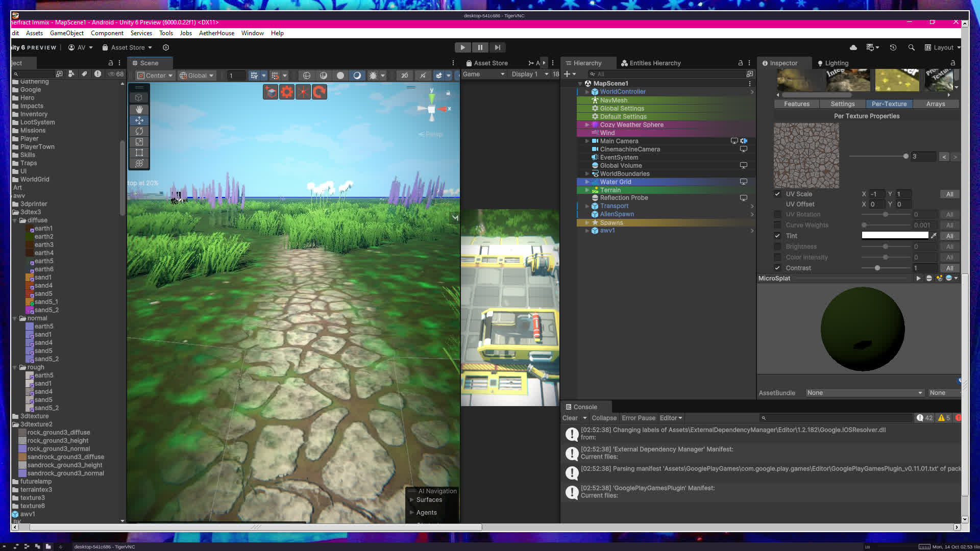The width and height of the screenshot is (980, 551).
Task: Open the AetherHouse menu
Action: coord(216,33)
